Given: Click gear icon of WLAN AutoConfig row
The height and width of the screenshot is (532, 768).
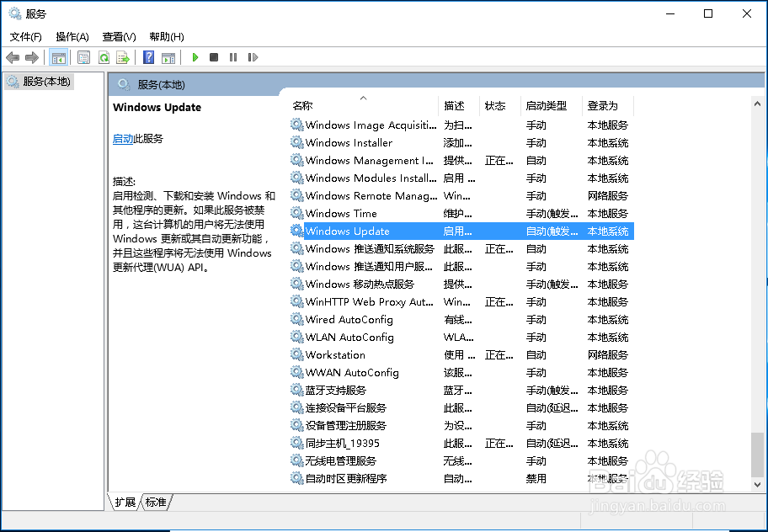Looking at the screenshot, I should 296,337.
